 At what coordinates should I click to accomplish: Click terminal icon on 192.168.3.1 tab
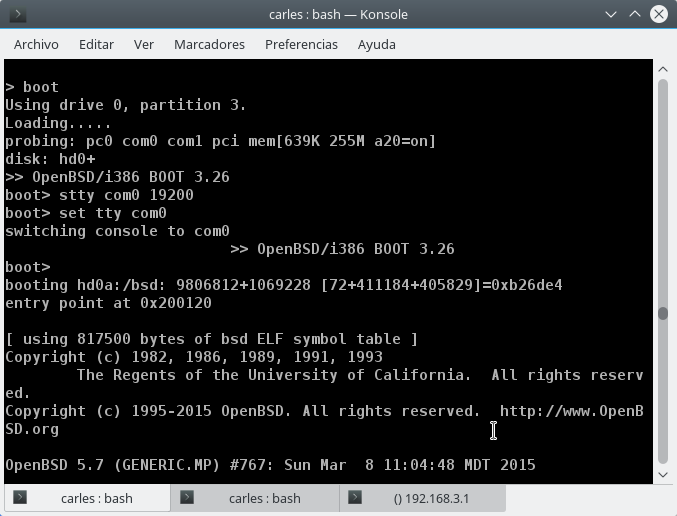point(355,497)
